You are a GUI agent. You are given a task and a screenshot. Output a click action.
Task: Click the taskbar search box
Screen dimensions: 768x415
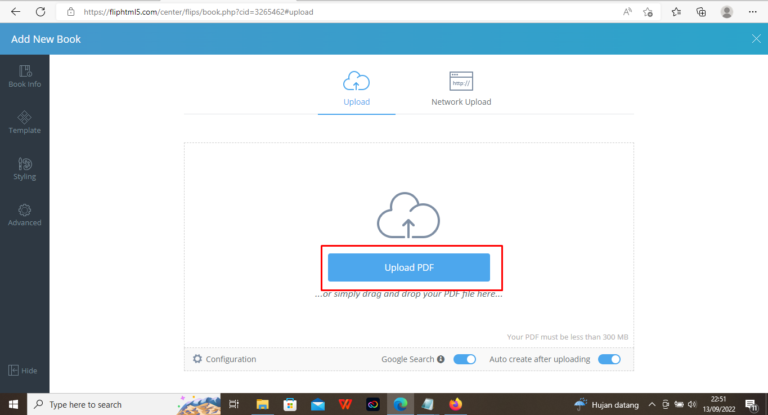click(124, 404)
